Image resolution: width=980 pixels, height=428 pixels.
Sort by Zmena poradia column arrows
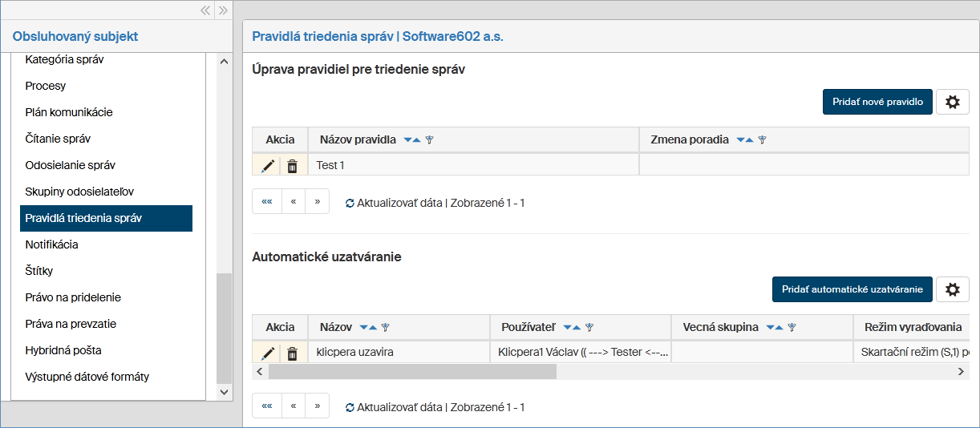[744, 140]
